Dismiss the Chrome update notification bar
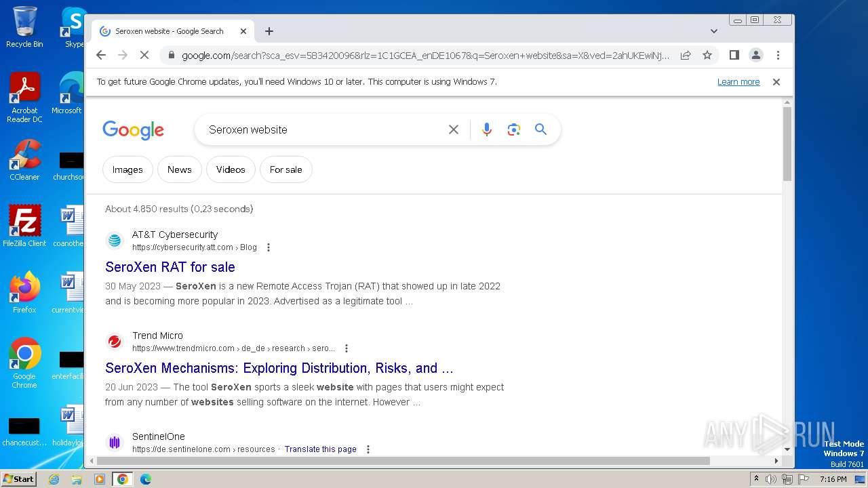 pos(776,82)
